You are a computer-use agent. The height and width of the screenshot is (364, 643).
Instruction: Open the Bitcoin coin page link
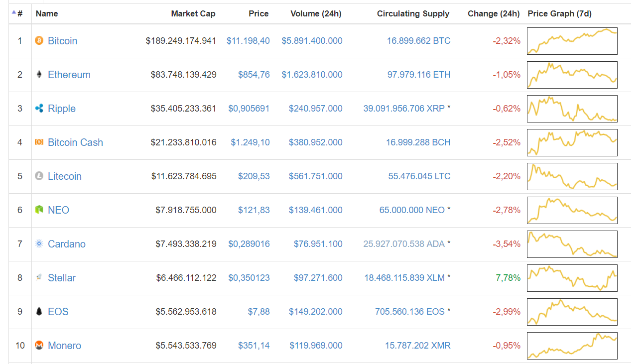coord(62,41)
